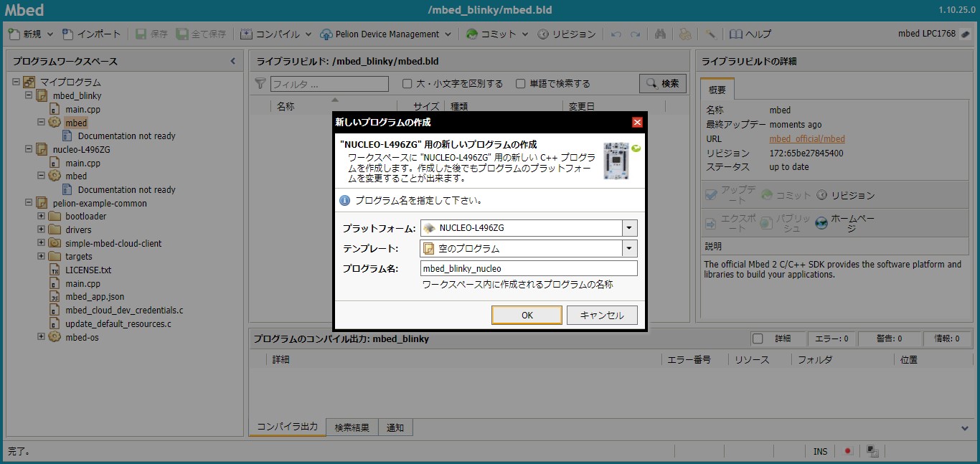Screen dimensions: 980x464
Task: Collapse the compile output panel chevron
Action: point(965,427)
